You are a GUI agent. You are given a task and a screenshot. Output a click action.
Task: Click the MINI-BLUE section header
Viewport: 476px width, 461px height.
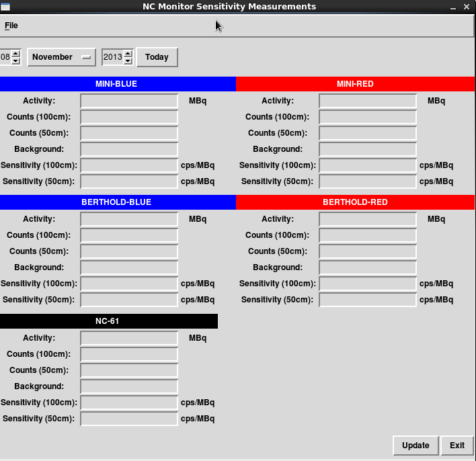(x=118, y=84)
